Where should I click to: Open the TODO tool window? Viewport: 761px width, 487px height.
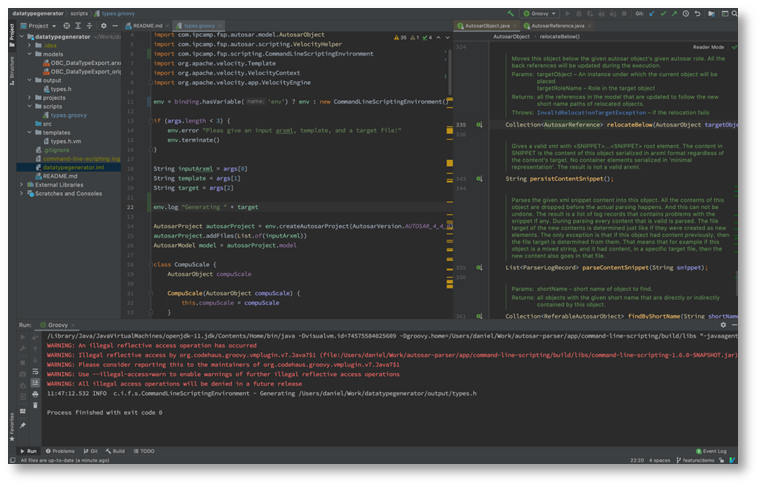[144, 452]
